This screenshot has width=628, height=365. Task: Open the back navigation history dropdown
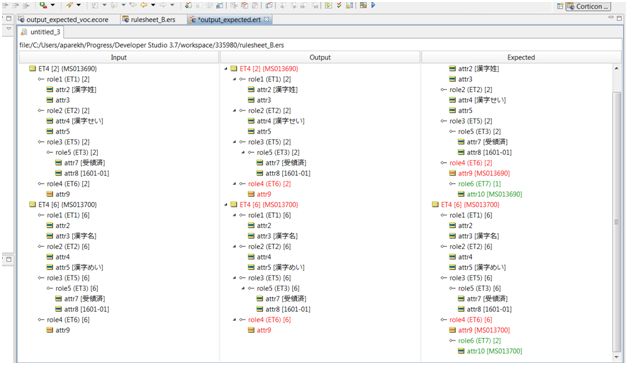coord(153,5)
